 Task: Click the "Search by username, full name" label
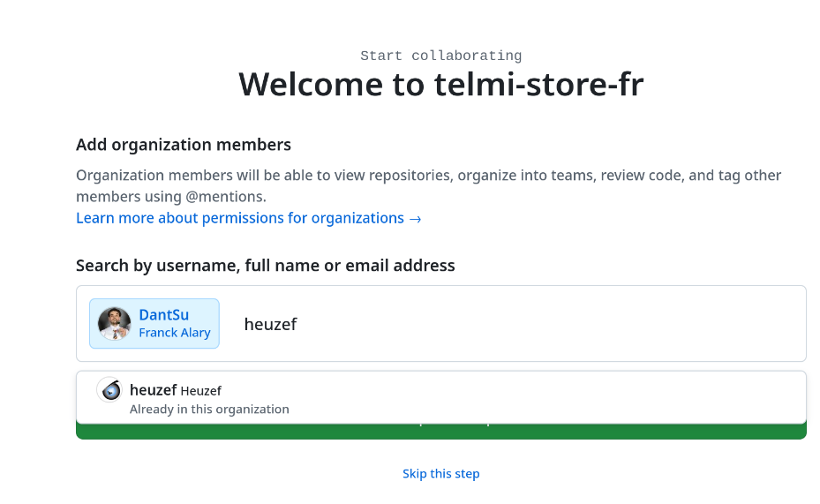coord(265,265)
